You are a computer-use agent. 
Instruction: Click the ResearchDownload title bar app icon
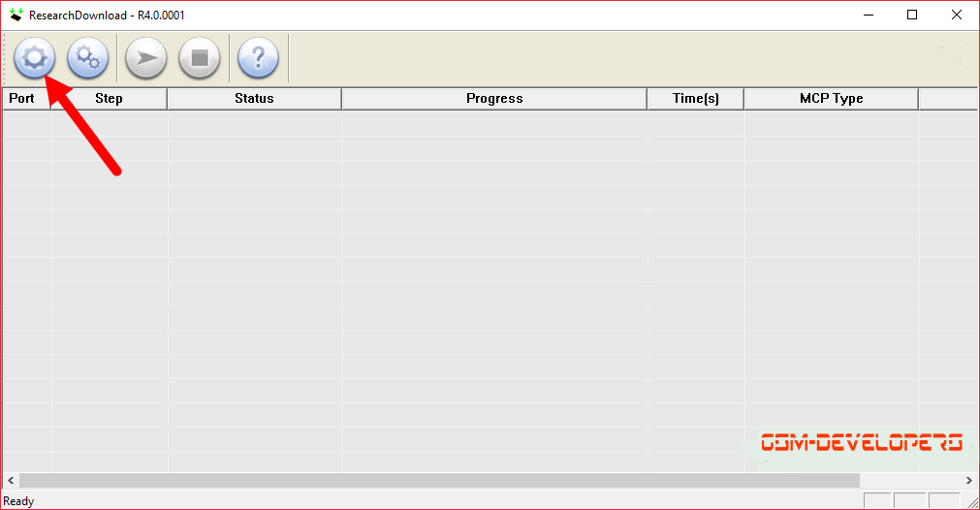(16, 15)
